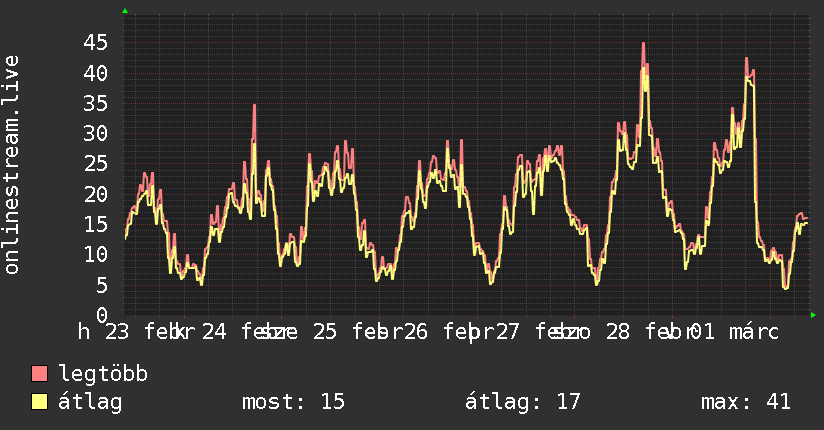Click the y-axis label 45
This screenshot has height=430, width=824.
tap(96, 43)
